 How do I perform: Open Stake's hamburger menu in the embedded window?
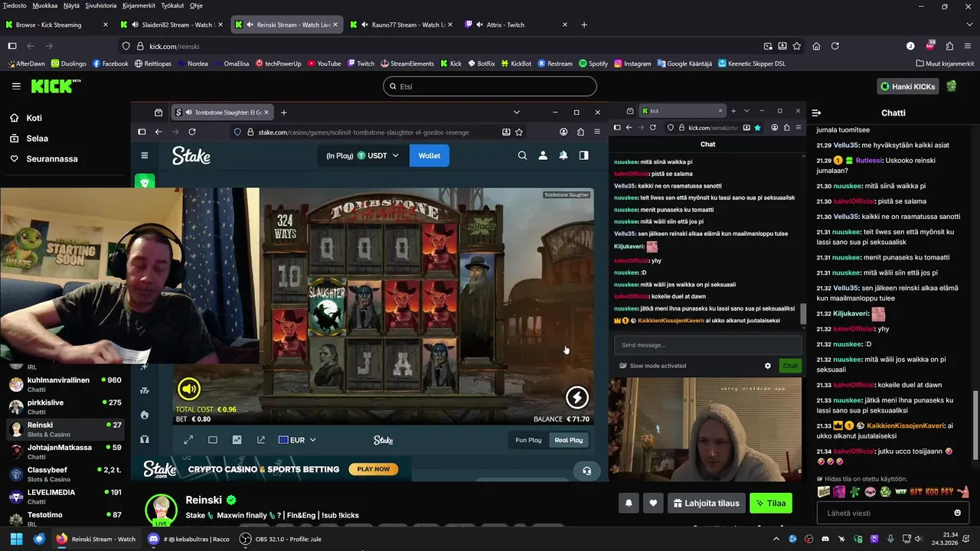click(x=145, y=155)
